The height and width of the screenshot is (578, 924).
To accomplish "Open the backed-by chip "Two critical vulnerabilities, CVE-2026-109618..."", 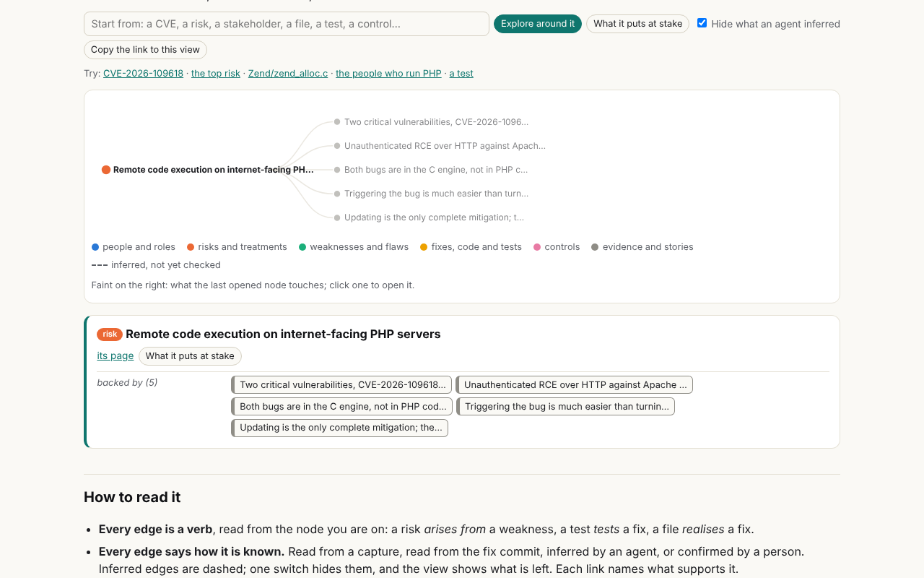I will point(341,385).
